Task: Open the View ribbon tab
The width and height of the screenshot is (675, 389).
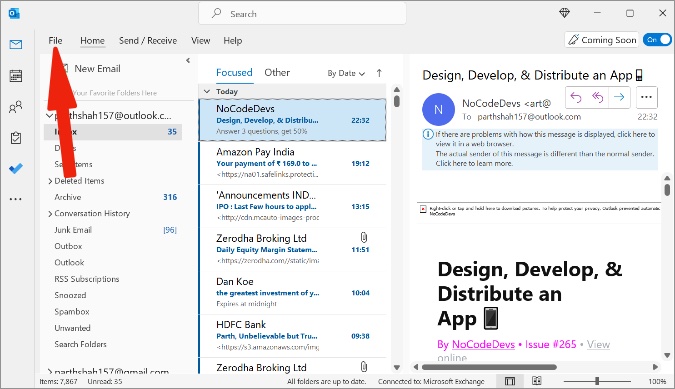Action: pos(201,40)
